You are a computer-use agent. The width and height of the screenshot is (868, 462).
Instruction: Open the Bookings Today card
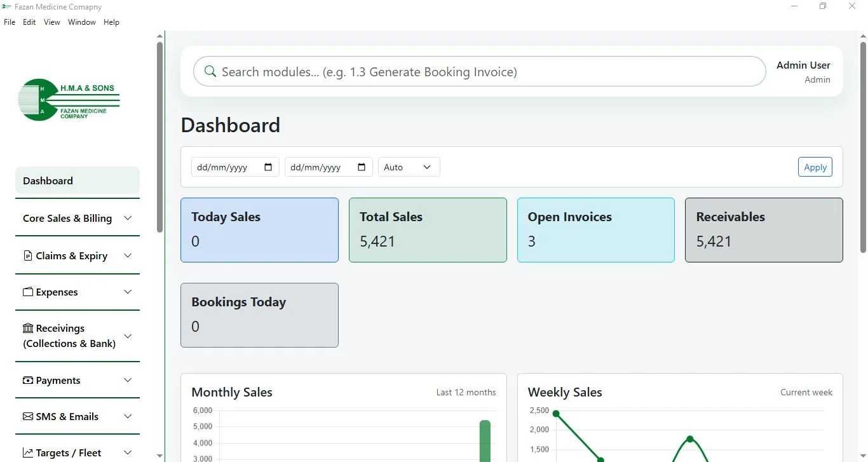pyautogui.click(x=259, y=315)
